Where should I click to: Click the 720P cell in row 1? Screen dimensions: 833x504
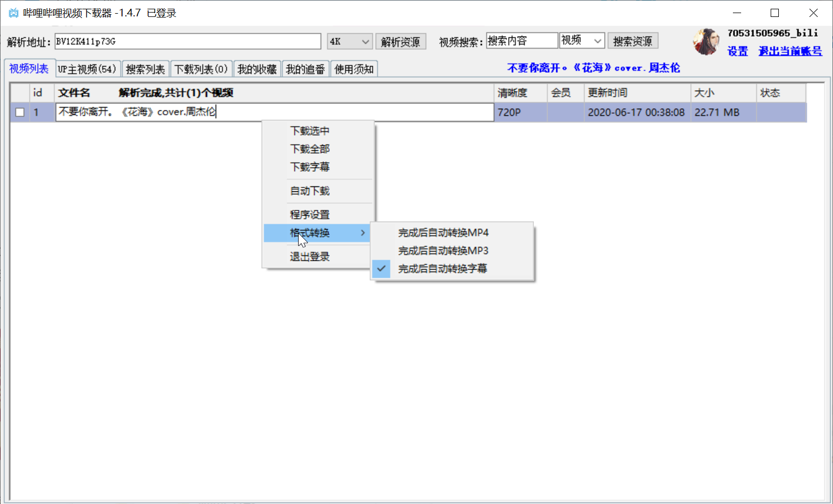(x=520, y=112)
